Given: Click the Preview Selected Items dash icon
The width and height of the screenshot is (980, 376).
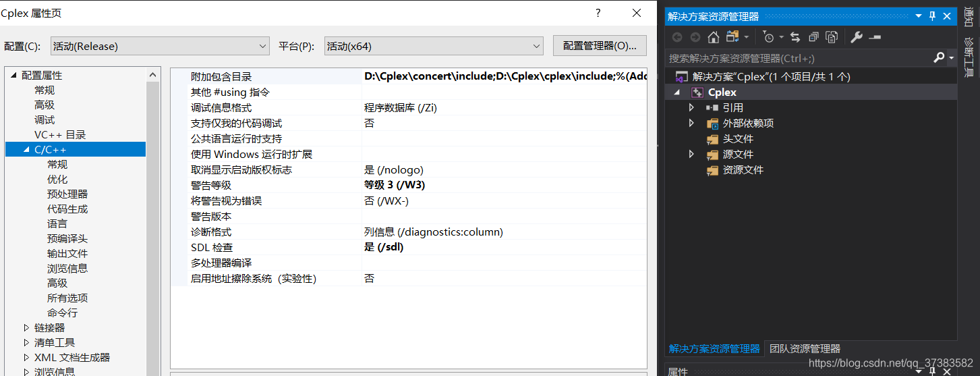Looking at the screenshot, I should coord(875,37).
